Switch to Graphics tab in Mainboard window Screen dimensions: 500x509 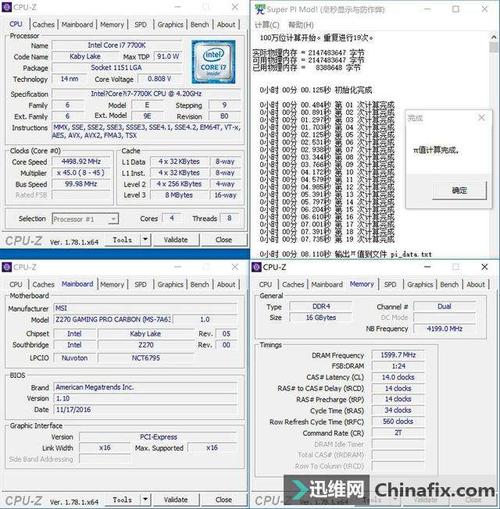pos(170,284)
